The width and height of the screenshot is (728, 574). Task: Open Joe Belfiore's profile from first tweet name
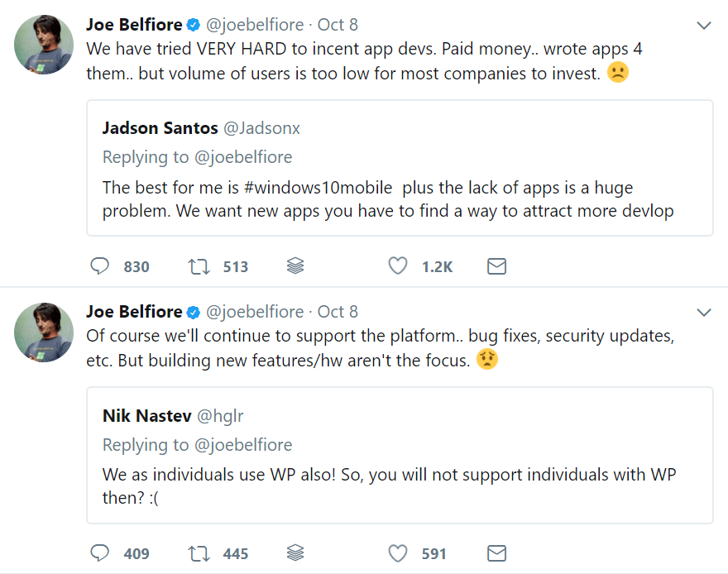(134, 25)
